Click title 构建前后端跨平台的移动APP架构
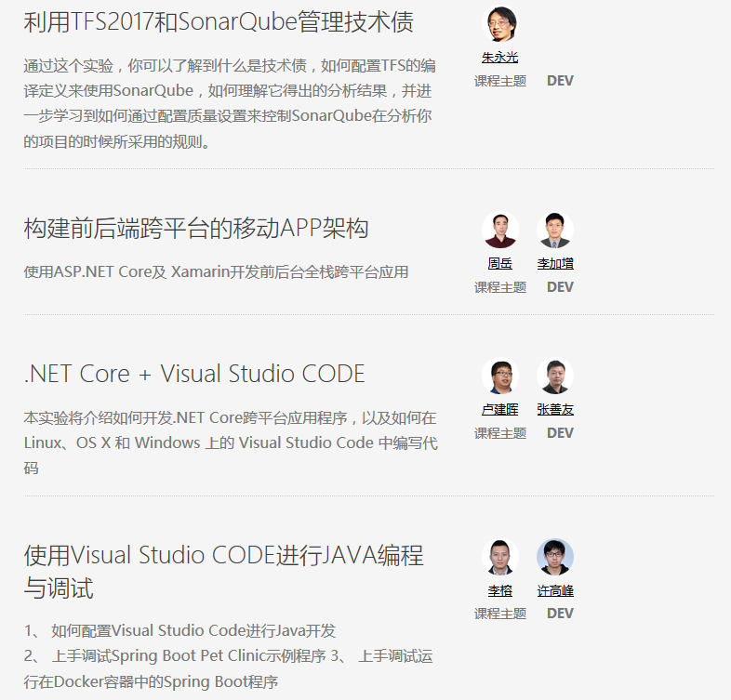This screenshot has height=700, width=731. pos(196,229)
